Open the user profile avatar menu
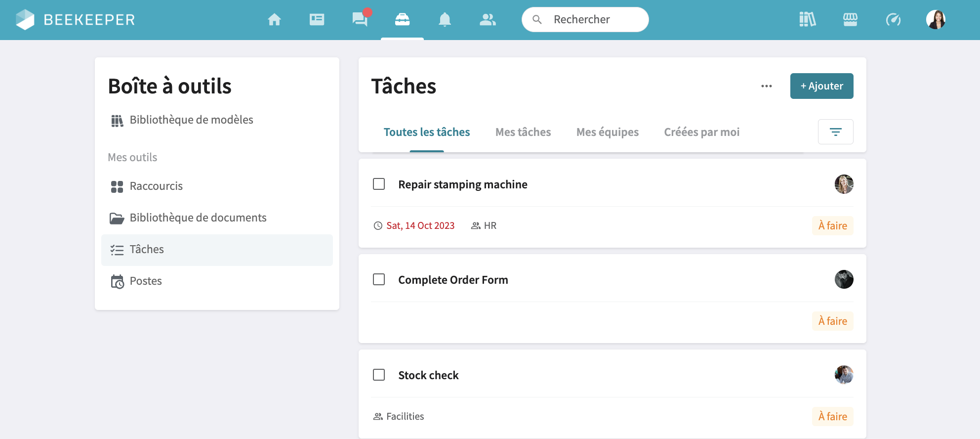The image size is (980, 439). coord(936,20)
